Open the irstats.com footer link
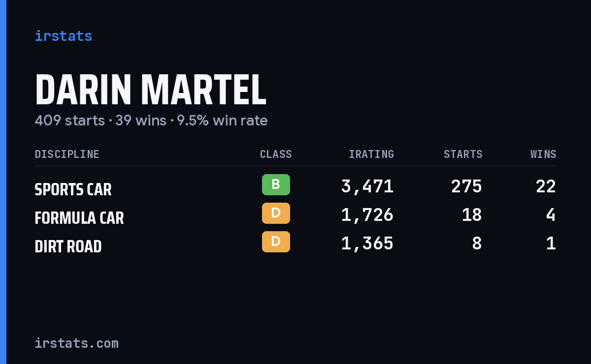The image size is (591, 364). click(76, 343)
